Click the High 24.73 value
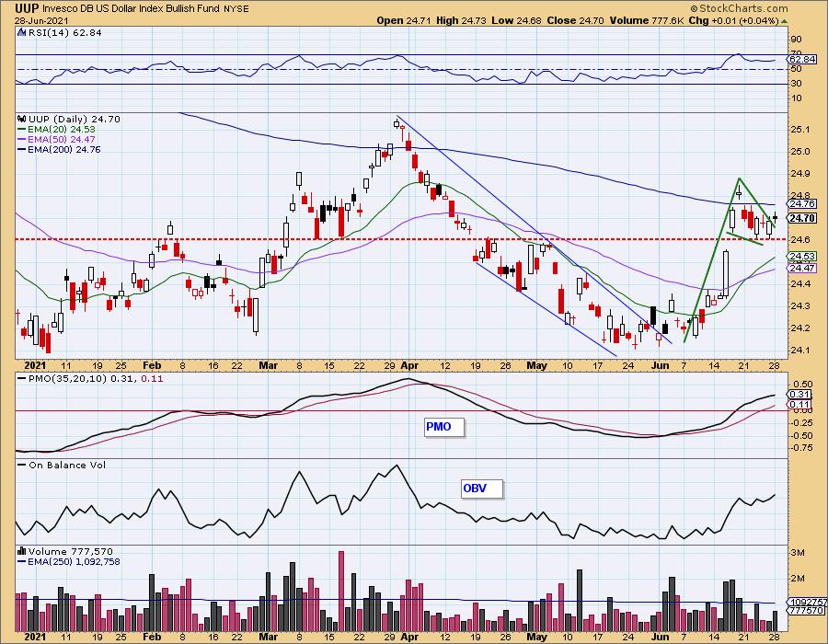Screen dimensions: 828x644 pos(460,20)
